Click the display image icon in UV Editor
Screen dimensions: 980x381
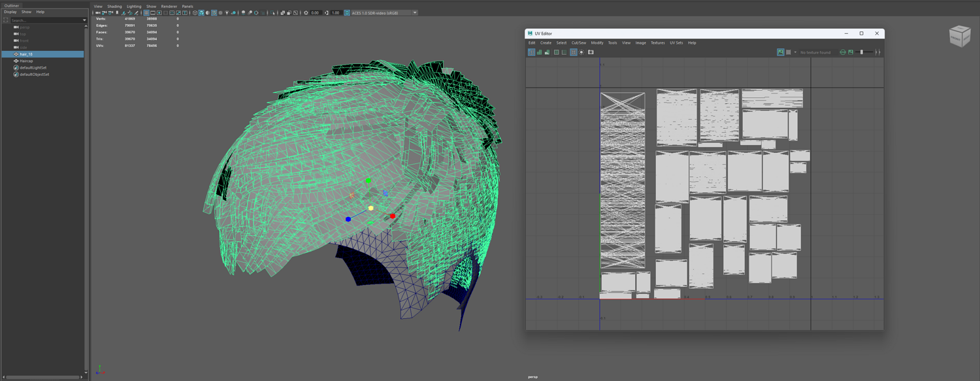tap(781, 52)
